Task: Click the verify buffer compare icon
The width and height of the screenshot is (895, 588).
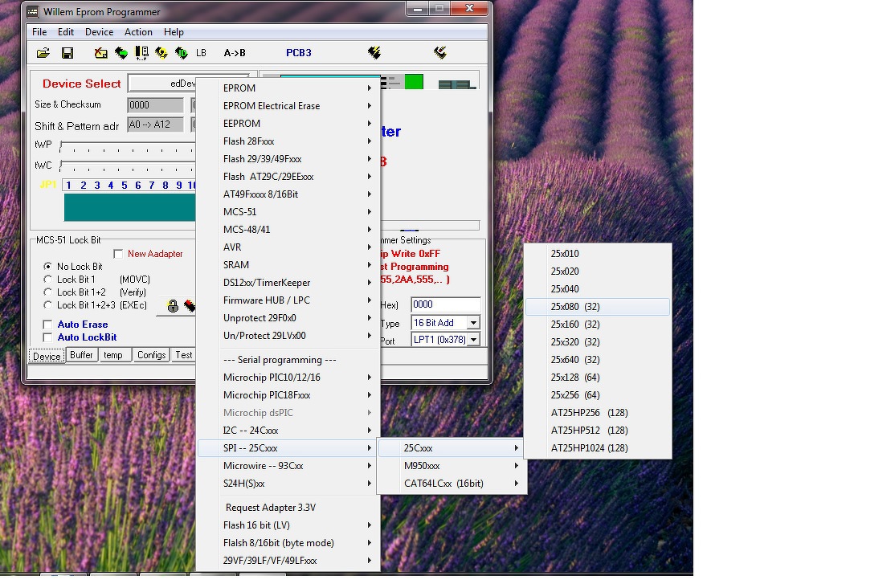Action: (141, 53)
